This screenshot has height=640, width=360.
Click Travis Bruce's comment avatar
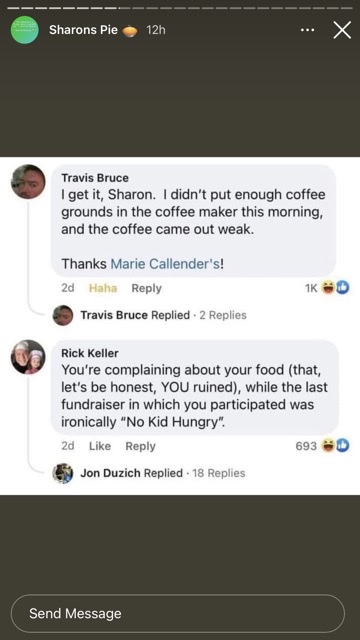coord(28,182)
